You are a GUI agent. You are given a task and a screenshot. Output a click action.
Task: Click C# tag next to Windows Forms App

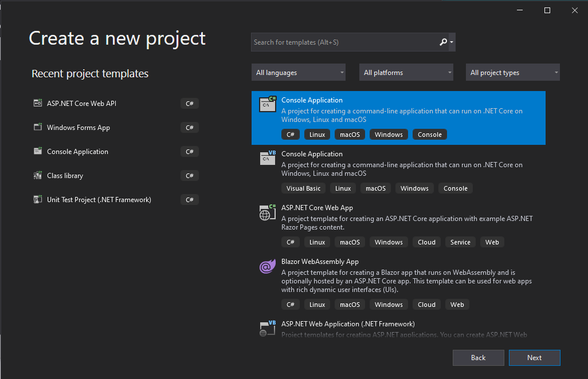[x=189, y=127]
